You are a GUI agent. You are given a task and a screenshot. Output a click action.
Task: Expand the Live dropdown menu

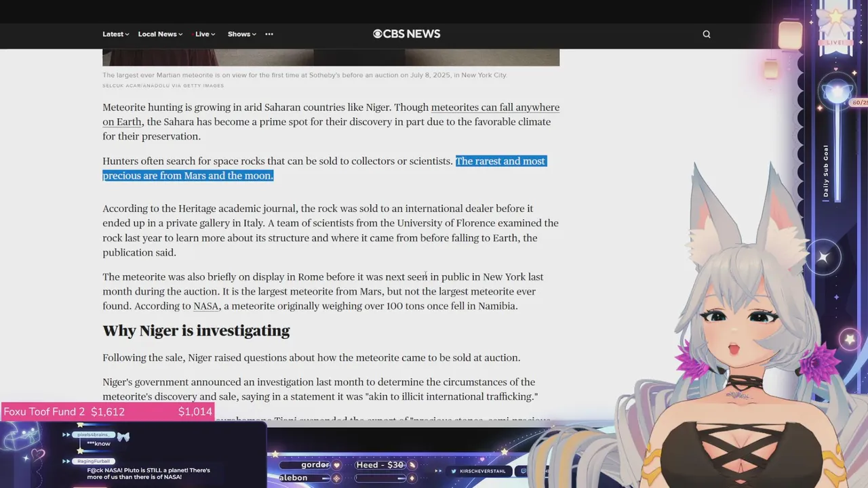click(x=205, y=34)
